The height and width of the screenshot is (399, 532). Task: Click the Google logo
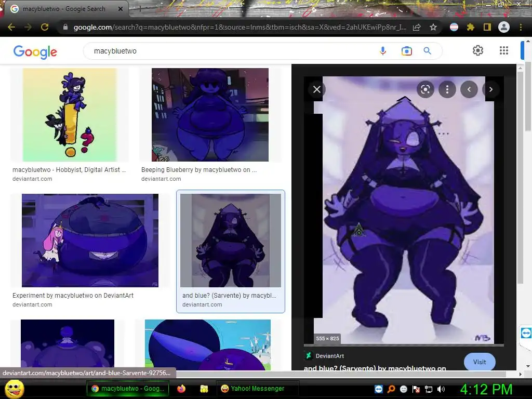35,52
